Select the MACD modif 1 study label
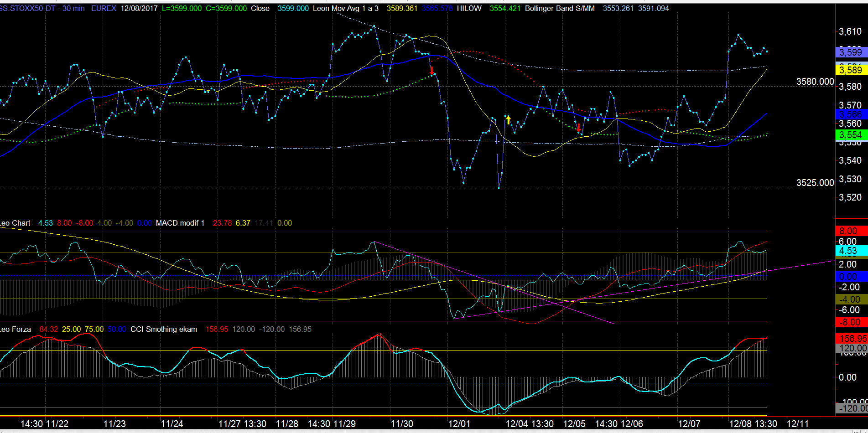This screenshot has height=433, width=868. [180, 223]
